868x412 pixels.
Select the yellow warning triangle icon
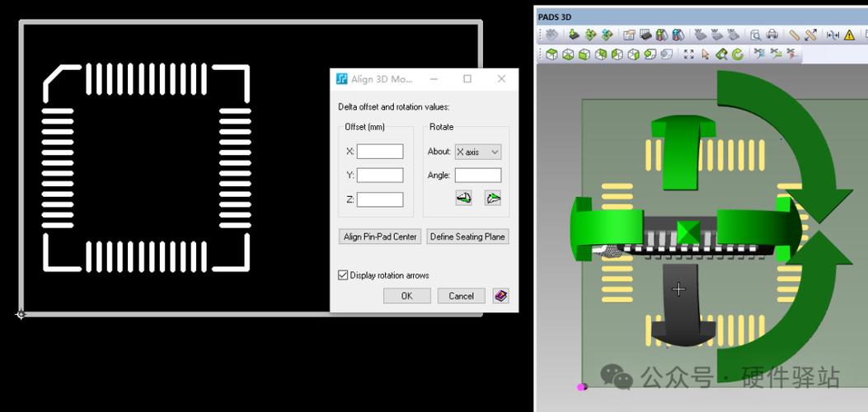pyautogui.click(x=849, y=35)
